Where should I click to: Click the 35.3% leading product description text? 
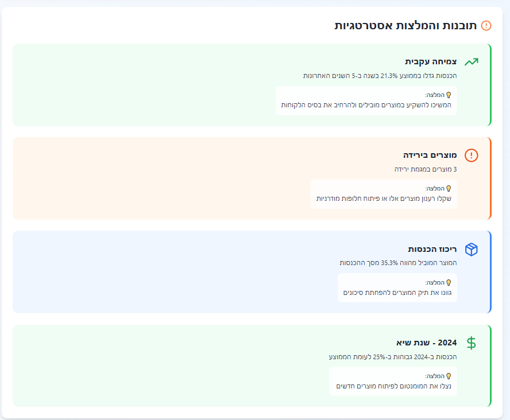(x=398, y=263)
